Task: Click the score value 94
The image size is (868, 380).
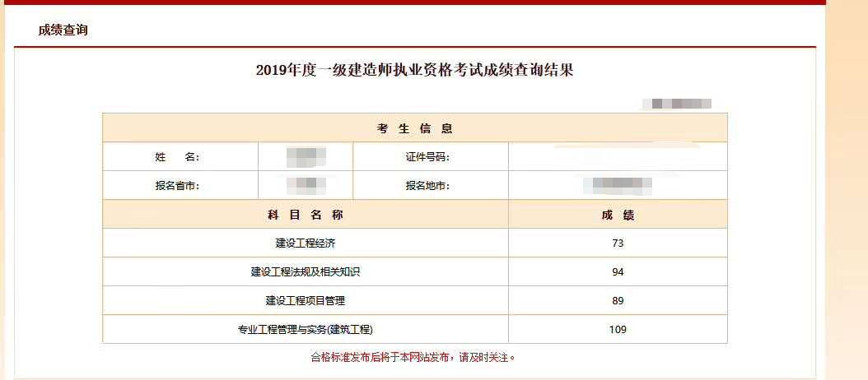Action: coord(618,271)
